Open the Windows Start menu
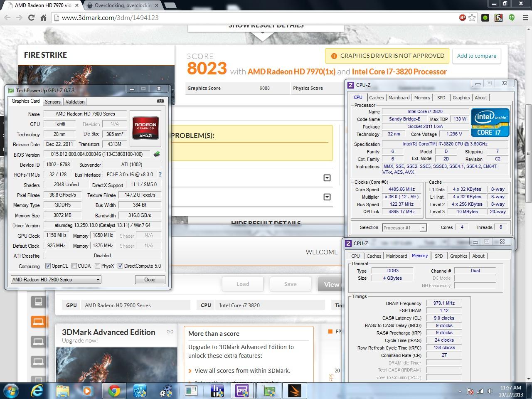The width and height of the screenshot is (532, 399). point(11,391)
